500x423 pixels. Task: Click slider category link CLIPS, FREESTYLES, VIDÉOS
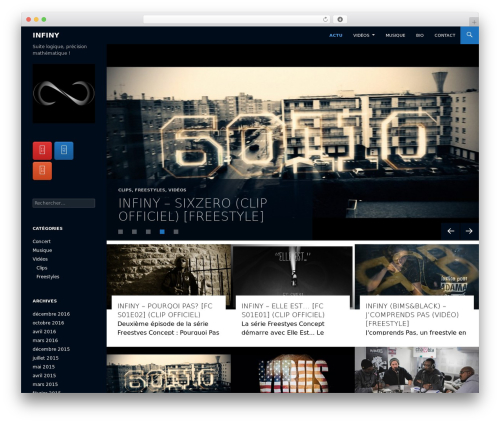pos(152,190)
